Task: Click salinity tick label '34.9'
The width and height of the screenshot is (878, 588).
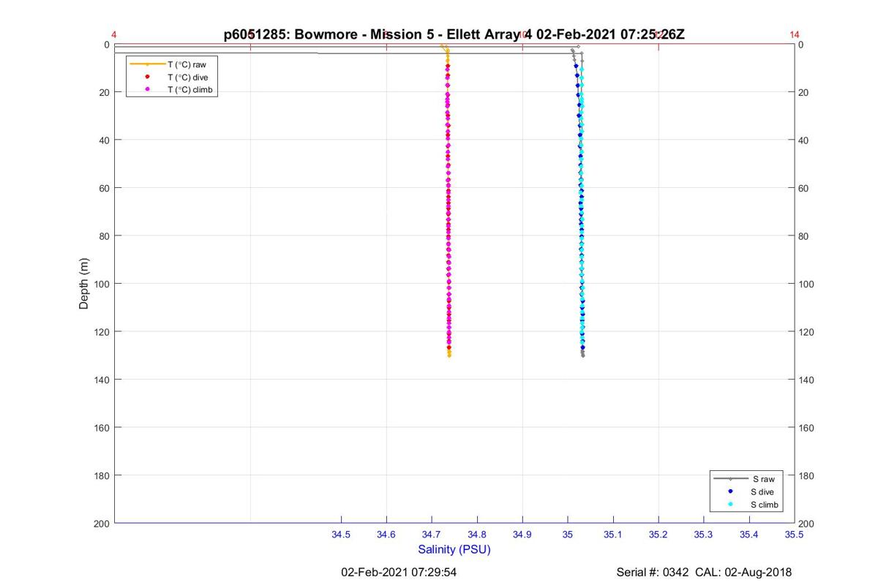Action: (x=522, y=535)
